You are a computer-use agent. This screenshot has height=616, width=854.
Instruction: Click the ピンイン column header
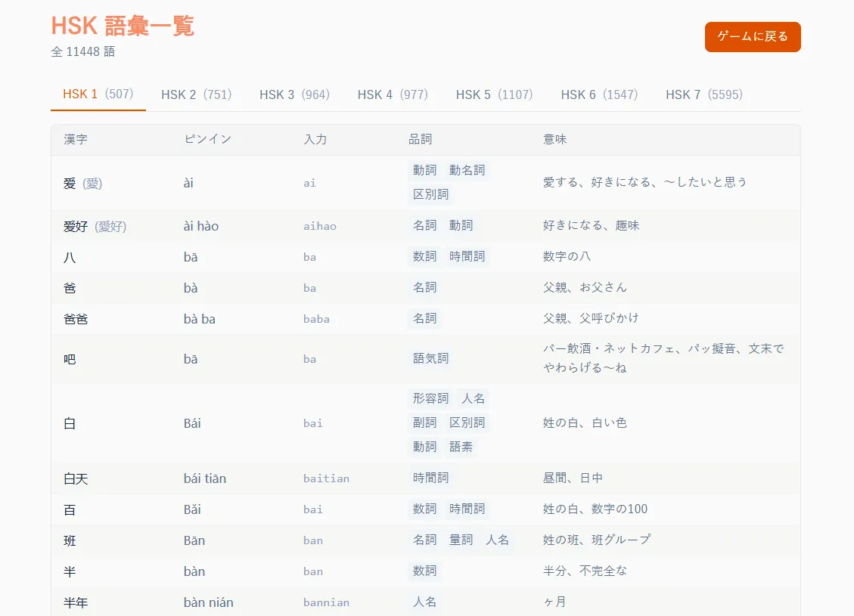pos(207,139)
